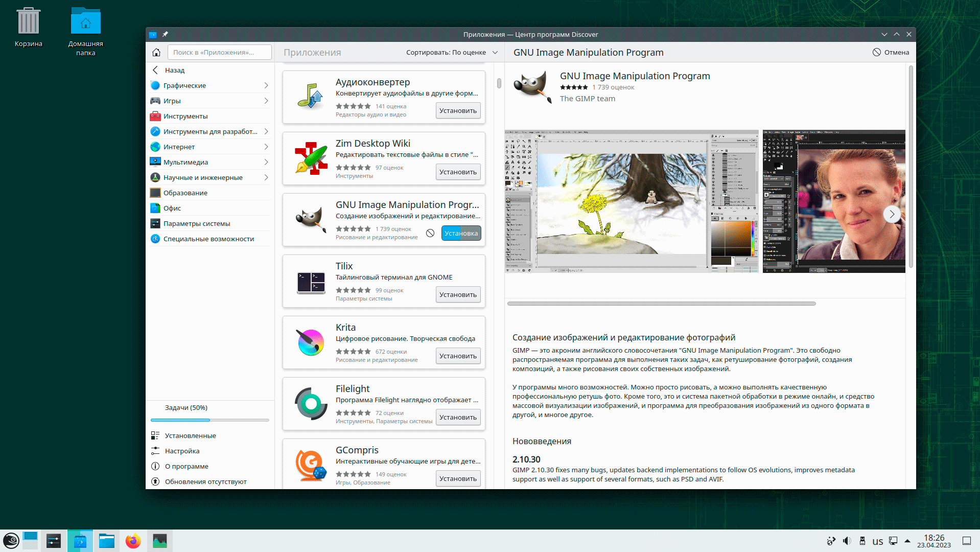Click the keyboard layout indicator 'us'

point(877,541)
